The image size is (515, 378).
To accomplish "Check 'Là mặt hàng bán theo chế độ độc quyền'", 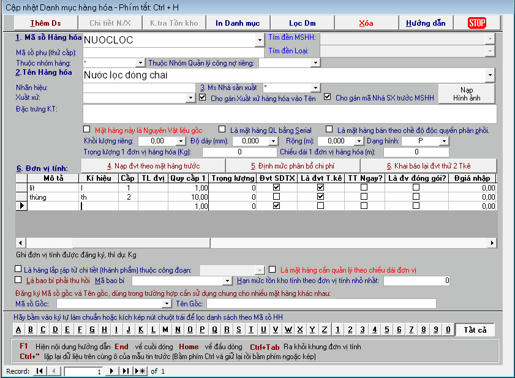I will [x=329, y=129].
